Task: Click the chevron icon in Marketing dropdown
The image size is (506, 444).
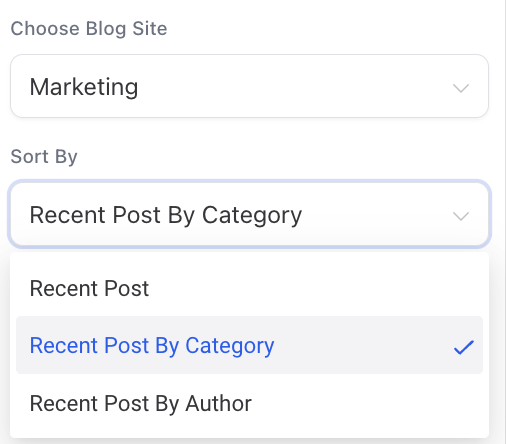Action: [x=461, y=88]
